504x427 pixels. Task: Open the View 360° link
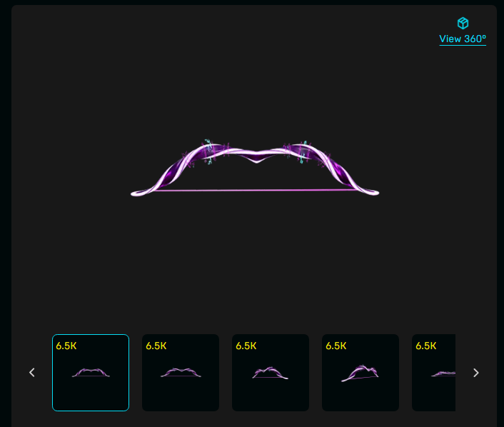coord(463,39)
